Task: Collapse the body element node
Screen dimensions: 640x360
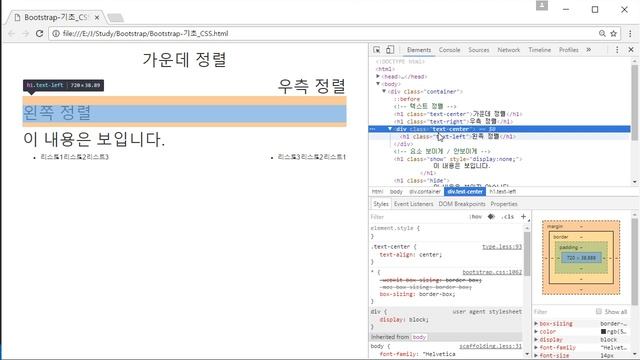Action: point(378,84)
